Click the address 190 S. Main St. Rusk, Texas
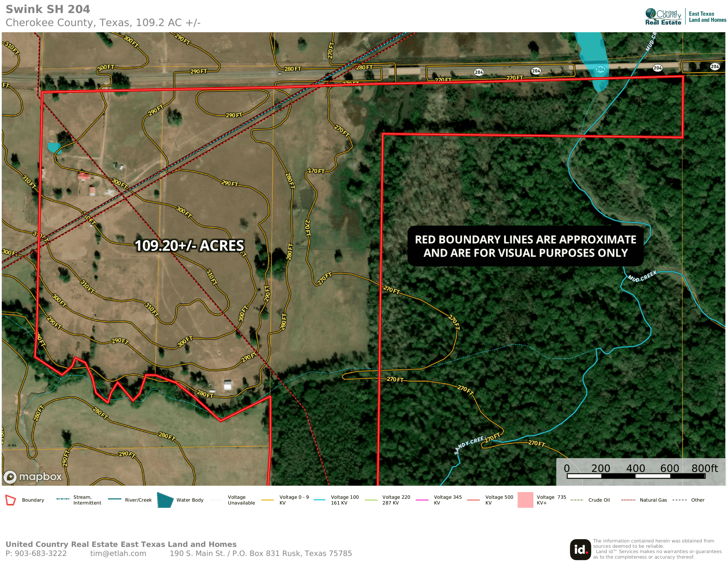This screenshot has width=728, height=563. (261, 553)
